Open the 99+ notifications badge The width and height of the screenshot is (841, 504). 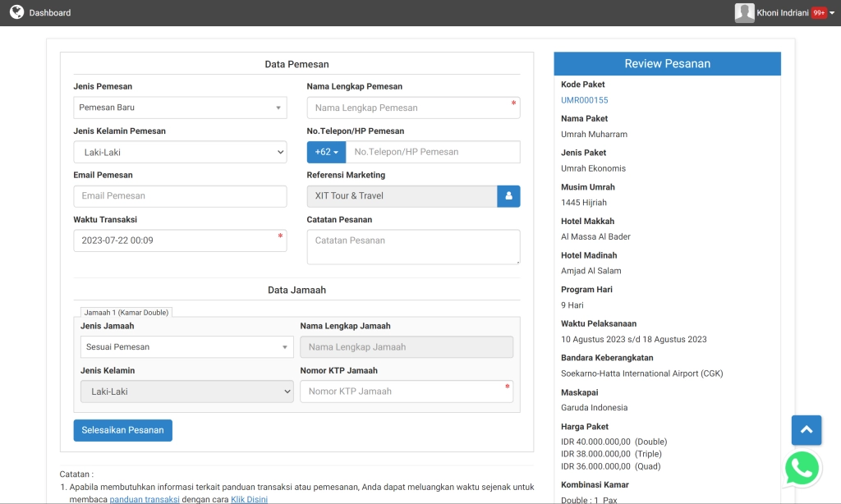pyautogui.click(x=819, y=13)
